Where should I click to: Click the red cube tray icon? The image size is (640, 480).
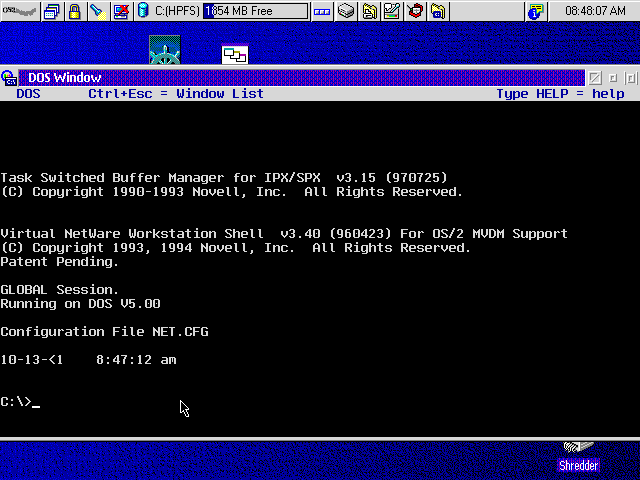415,11
